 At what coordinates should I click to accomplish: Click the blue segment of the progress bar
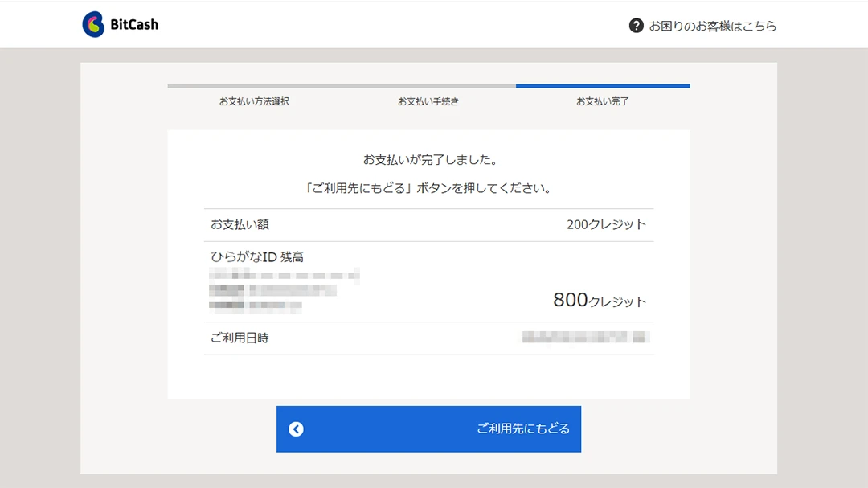(603, 85)
